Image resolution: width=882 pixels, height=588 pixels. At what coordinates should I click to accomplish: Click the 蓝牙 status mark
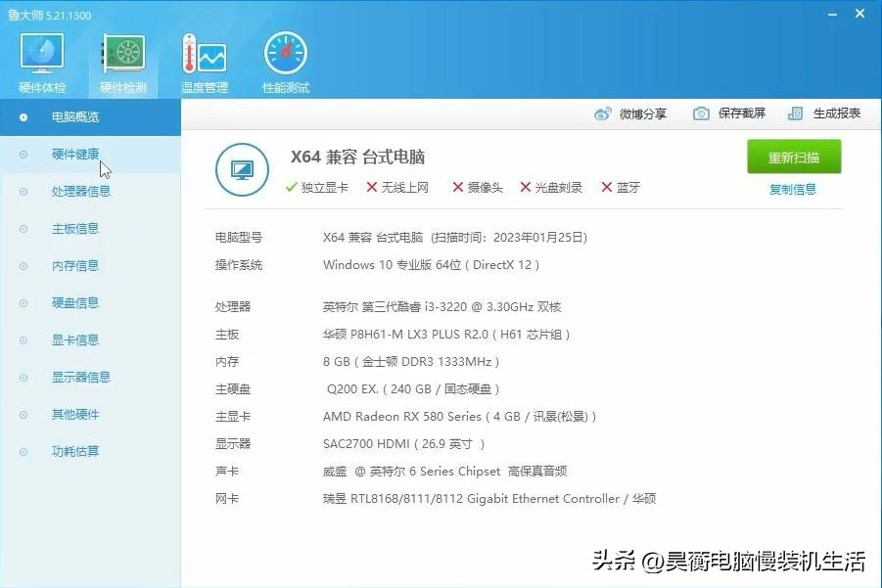tap(622, 187)
